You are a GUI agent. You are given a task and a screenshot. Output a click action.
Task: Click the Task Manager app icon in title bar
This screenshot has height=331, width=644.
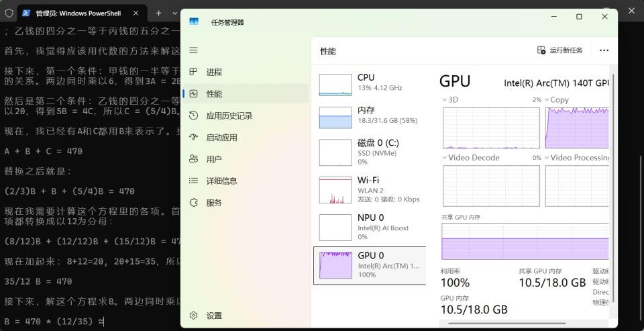pos(193,21)
